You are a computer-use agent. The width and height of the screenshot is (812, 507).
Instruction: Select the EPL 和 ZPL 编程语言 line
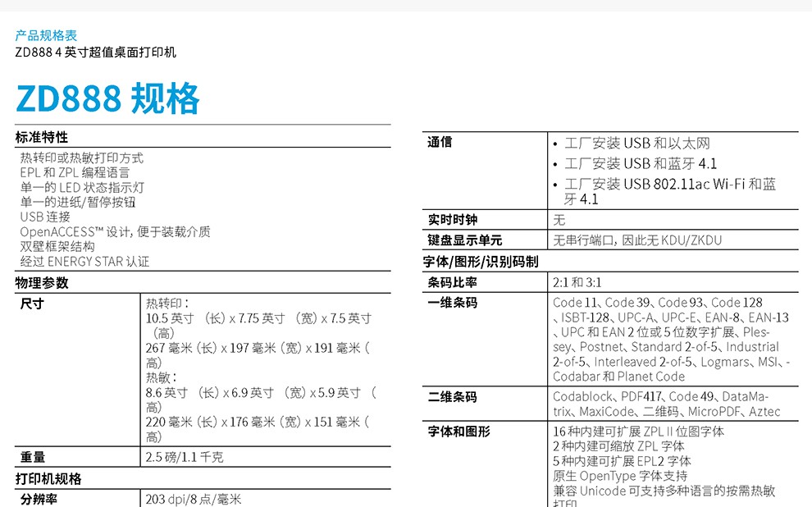[75, 172]
